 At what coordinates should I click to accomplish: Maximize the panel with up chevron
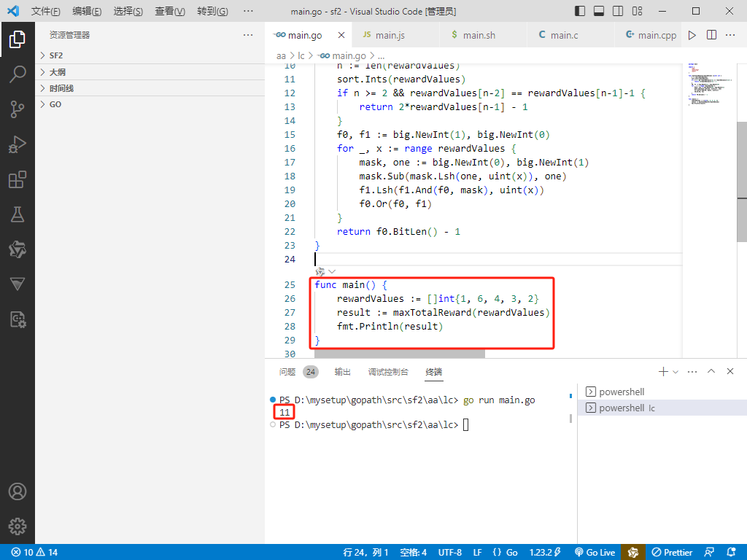point(711,371)
